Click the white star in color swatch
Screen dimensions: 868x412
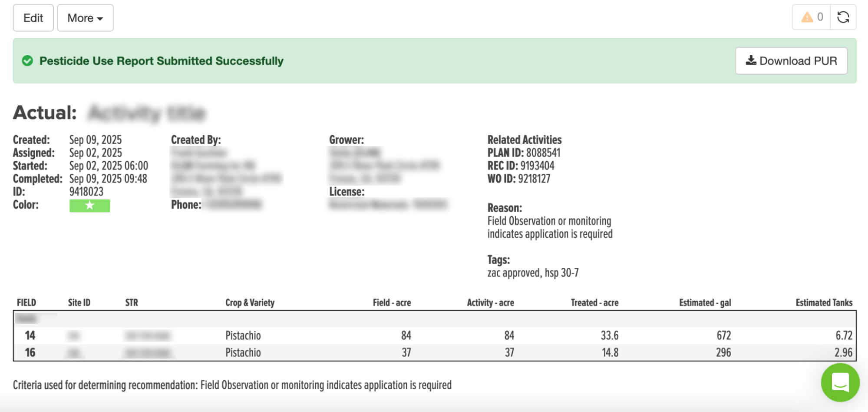pos(89,206)
